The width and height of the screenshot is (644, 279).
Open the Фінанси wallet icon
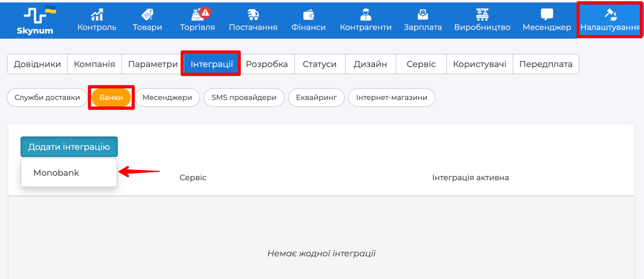[x=308, y=15]
